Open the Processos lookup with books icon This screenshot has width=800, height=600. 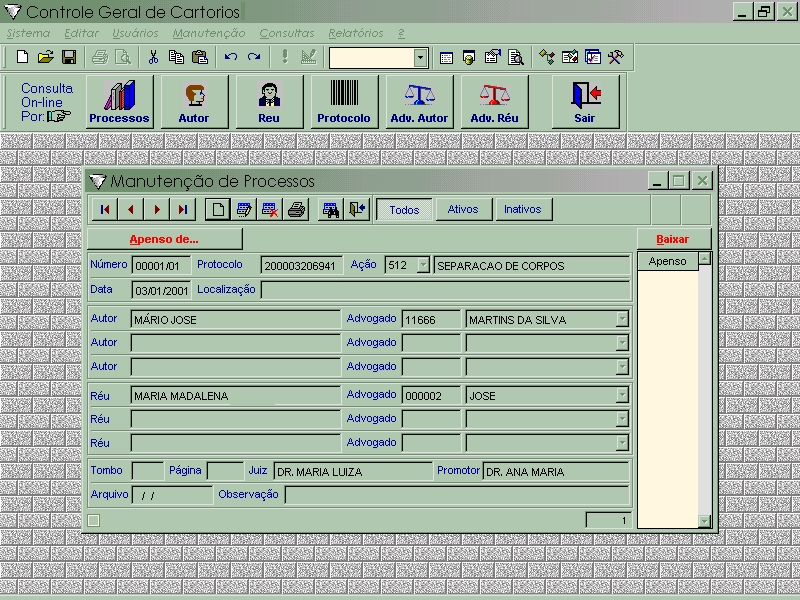(x=119, y=102)
